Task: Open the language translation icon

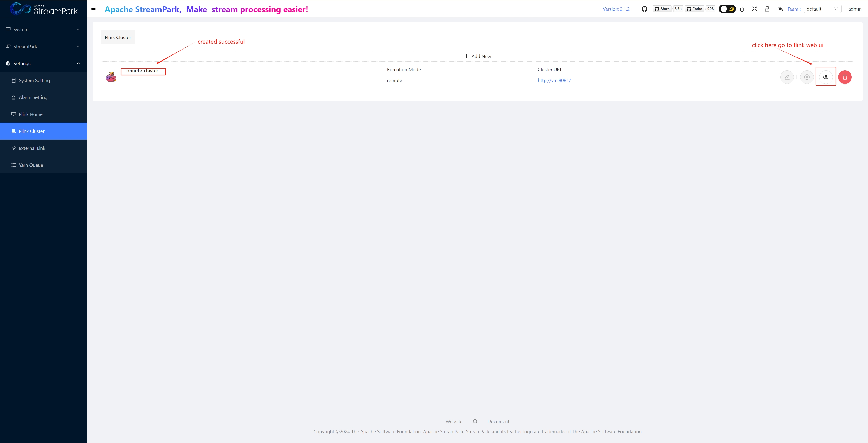Action: [x=780, y=9]
